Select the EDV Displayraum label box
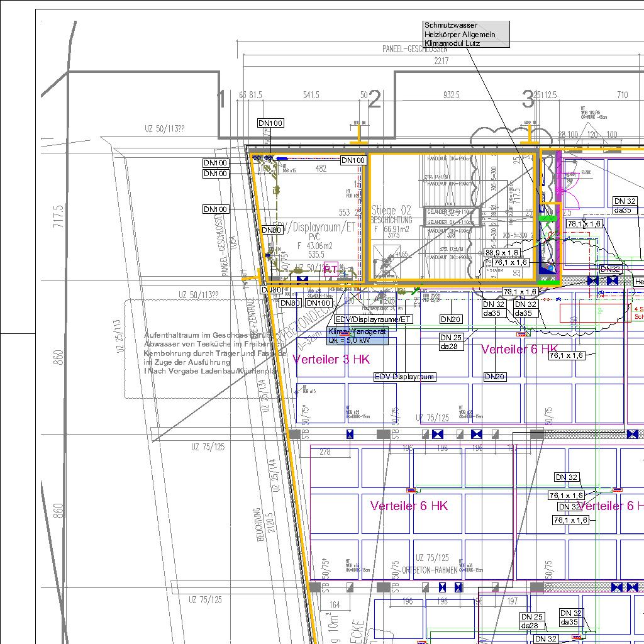Viewport: 644px width, 644px height. tap(405, 377)
